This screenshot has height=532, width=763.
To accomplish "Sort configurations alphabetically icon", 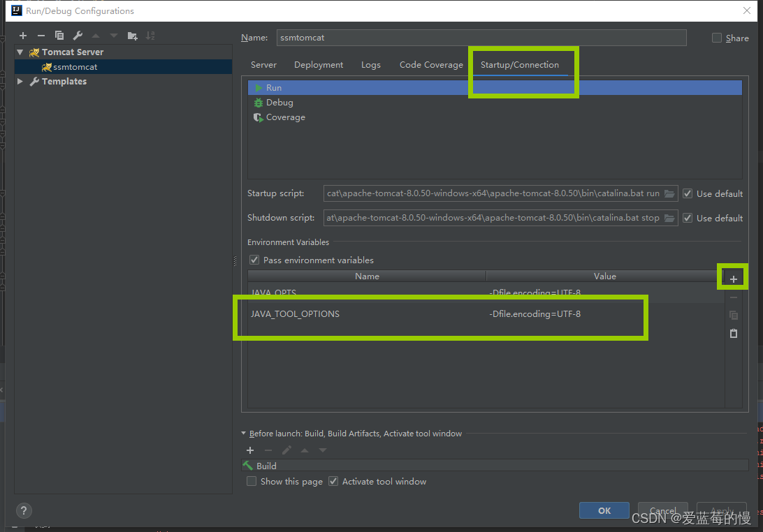I will coord(150,36).
